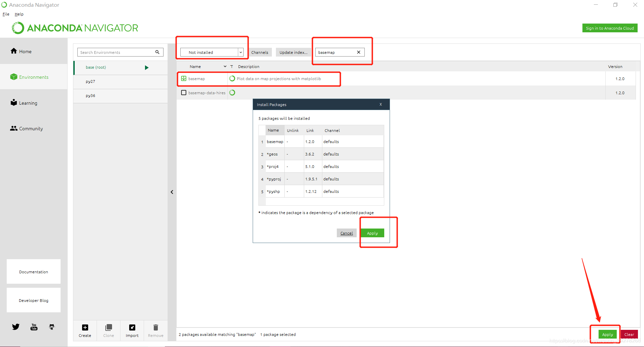Open the Not installed filter dropdown
This screenshot has width=644, height=347.
click(x=212, y=52)
